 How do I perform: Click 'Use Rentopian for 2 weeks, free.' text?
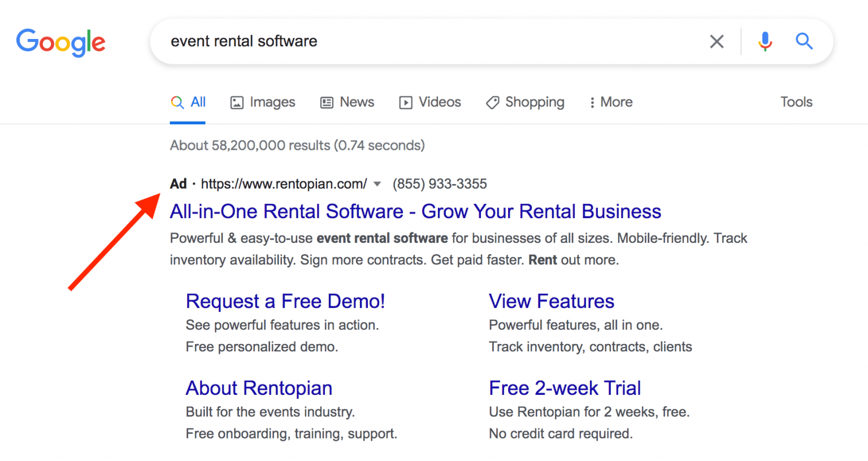(x=589, y=412)
